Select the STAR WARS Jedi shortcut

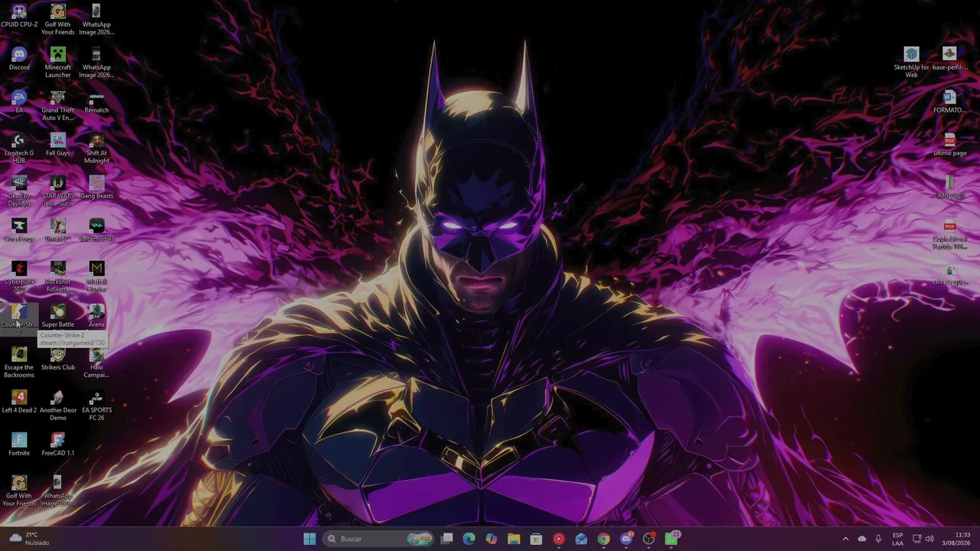57,191
